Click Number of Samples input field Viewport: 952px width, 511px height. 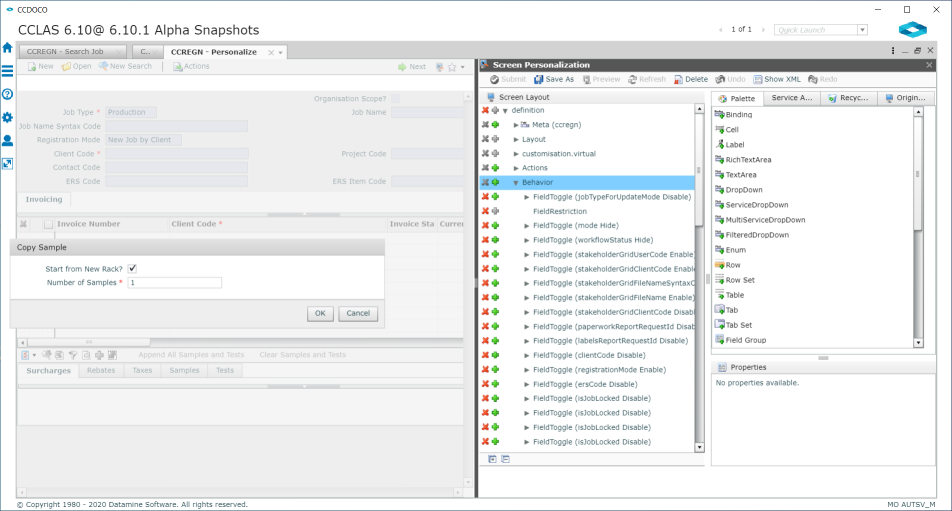click(175, 283)
